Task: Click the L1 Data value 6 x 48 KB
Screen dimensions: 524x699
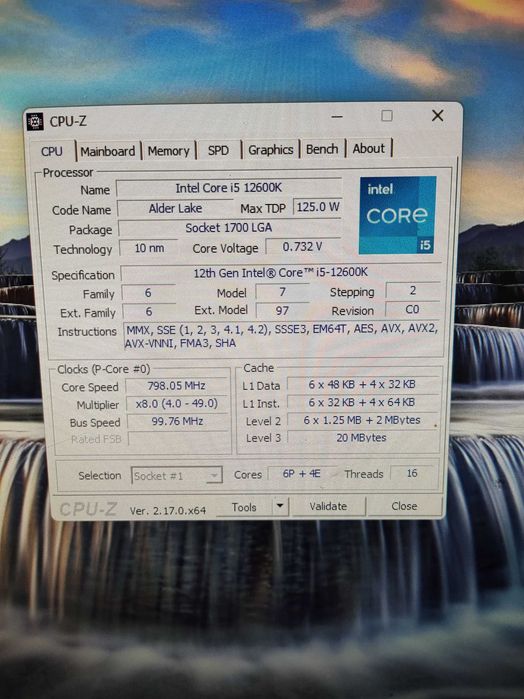Action: pyautogui.click(x=362, y=384)
